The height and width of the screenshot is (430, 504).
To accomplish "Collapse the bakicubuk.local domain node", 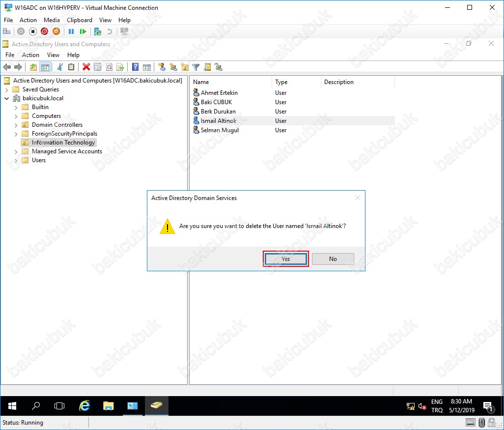I will coord(7,98).
